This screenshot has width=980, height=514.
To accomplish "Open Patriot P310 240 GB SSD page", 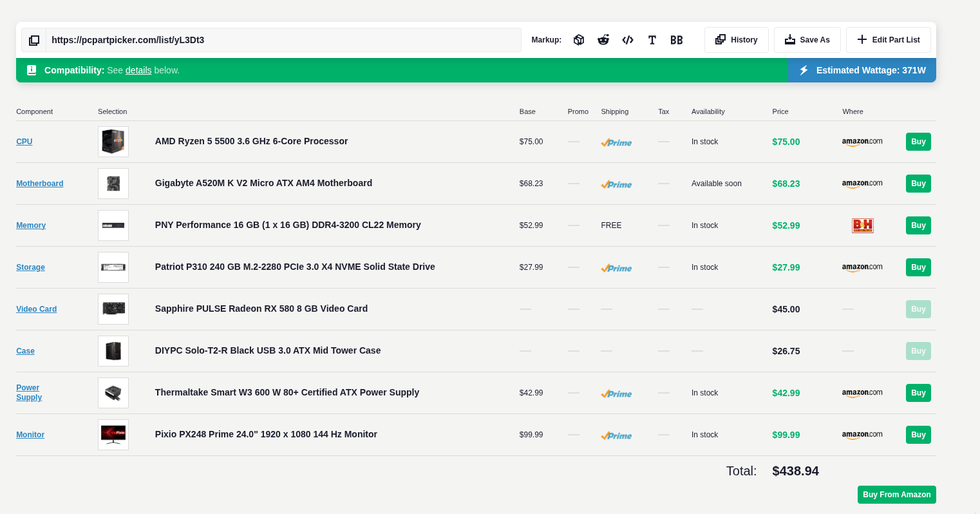I will click(295, 267).
